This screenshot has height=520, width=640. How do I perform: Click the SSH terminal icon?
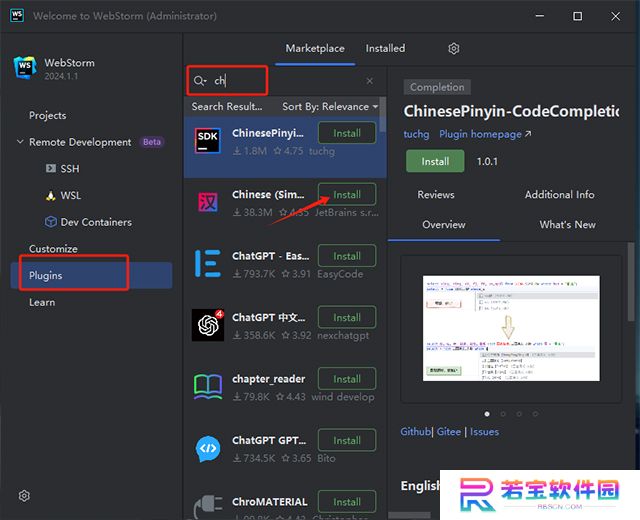click(x=51, y=168)
